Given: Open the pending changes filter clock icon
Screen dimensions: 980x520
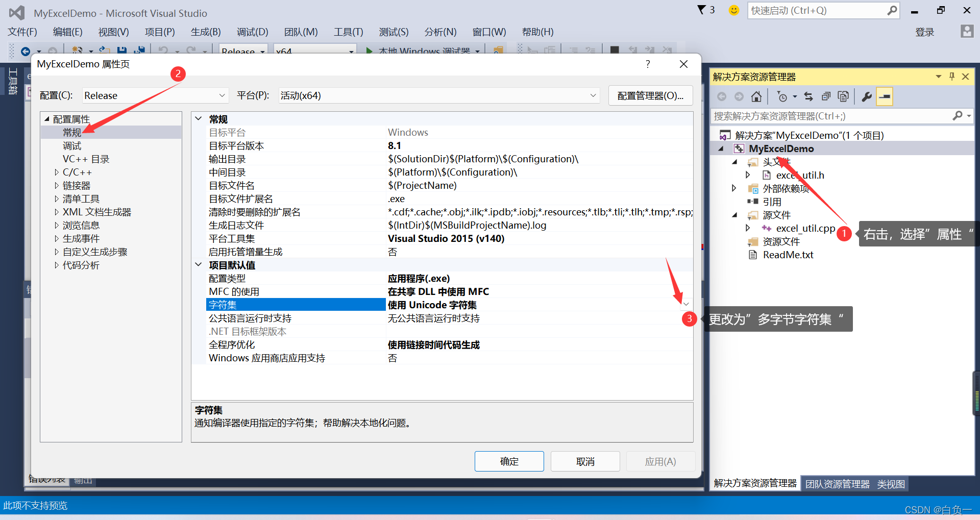Looking at the screenshot, I should [x=782, y=96].
